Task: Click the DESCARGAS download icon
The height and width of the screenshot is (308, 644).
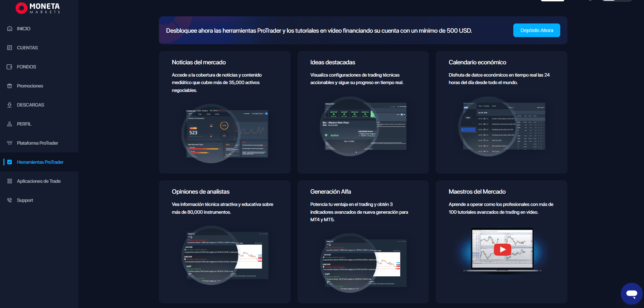Action: (10, 105)
